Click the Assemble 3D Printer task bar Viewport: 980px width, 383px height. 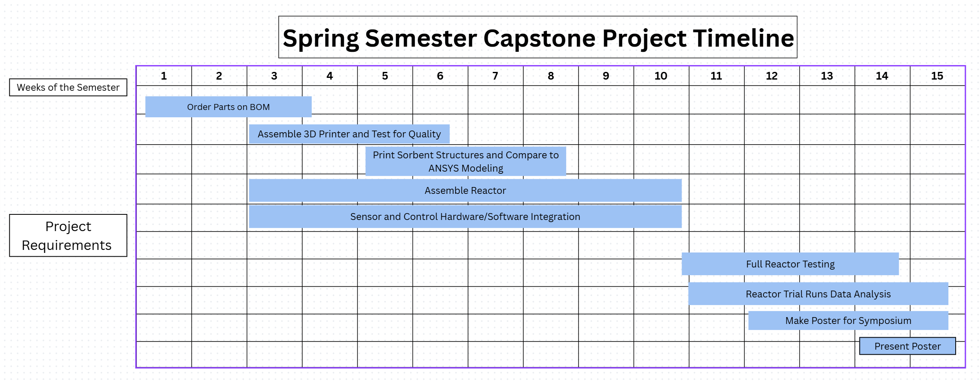(x=349, y=134)
